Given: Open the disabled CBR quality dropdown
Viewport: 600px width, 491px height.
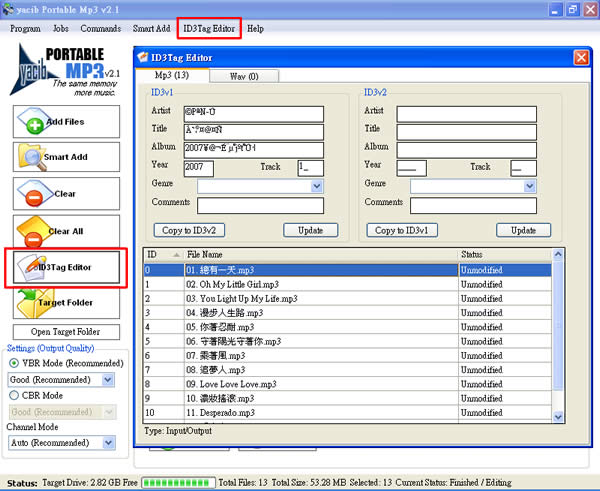Looking at the screenshot, I should [x=109, y=412].
